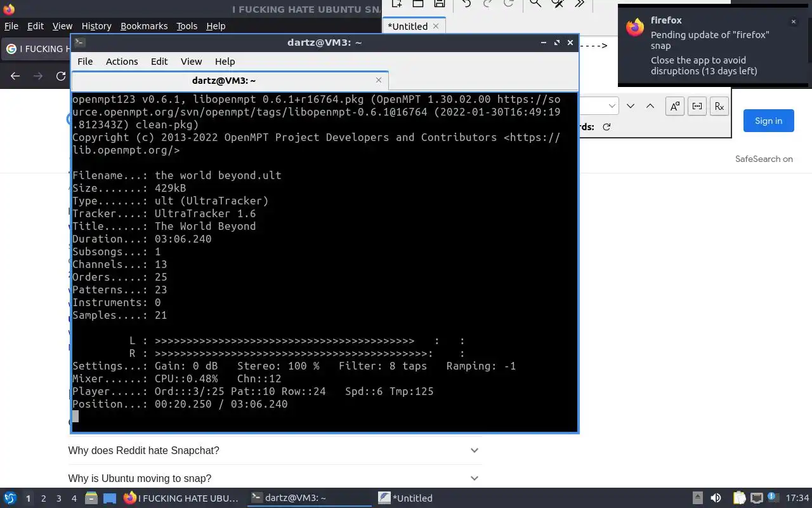Viewport: 812px width, 508px height.
Task: Open Firefox Edit menu
Action: [36, 26]
